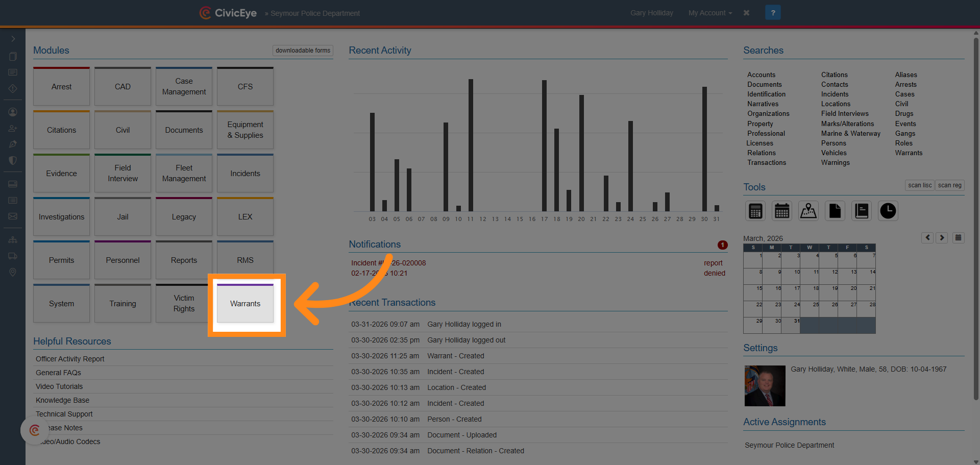
Task: Open the Vehicles search link
Action: click(834, 153)
